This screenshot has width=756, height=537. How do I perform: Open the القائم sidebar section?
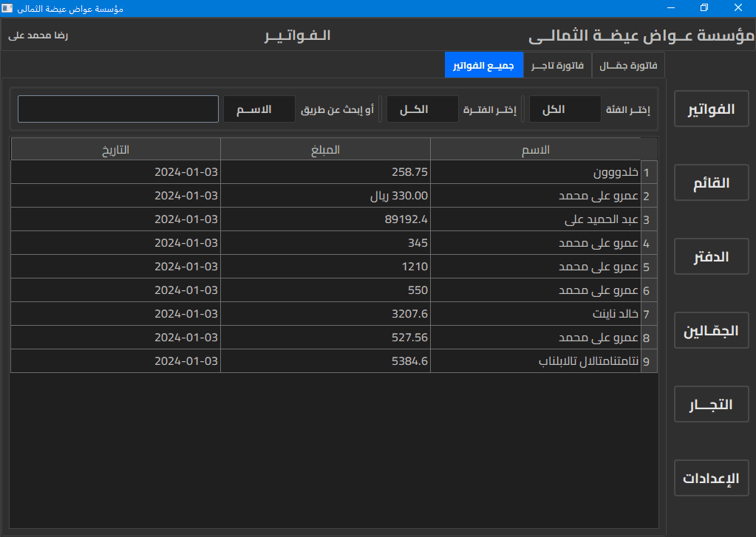(x=711, y=182)
